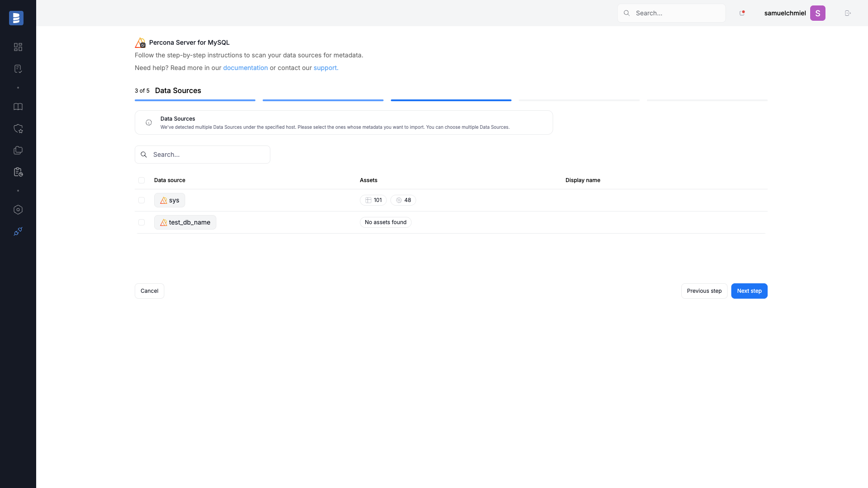Open the support link
This screenshot has height=488, width=868.
tap(326, 68)
